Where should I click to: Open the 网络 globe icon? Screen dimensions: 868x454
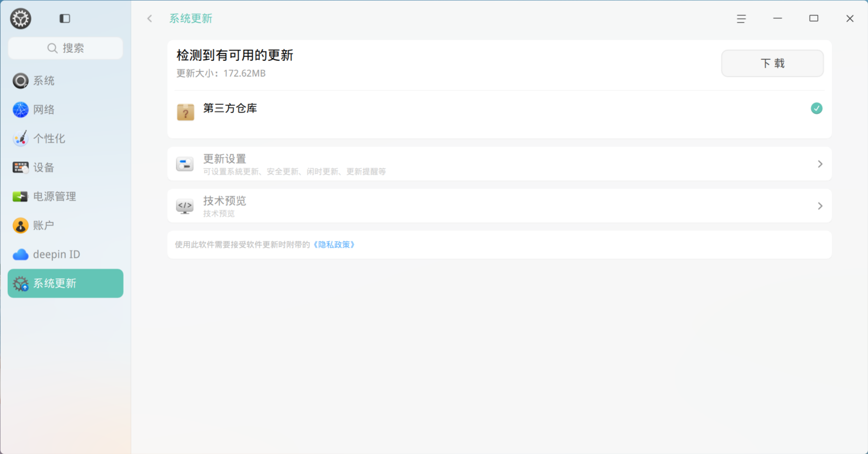(20, 110)
